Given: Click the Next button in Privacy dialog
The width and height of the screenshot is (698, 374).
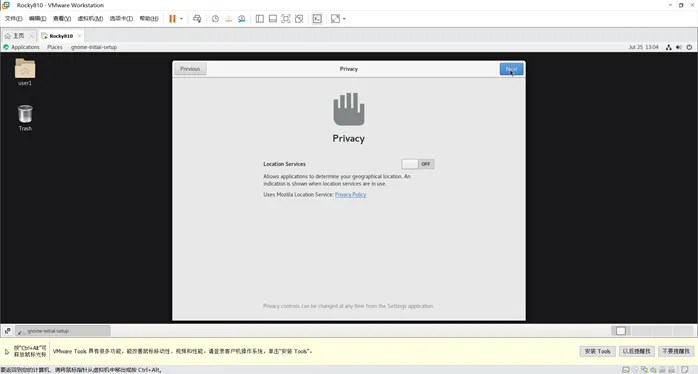Looking at the screenshot, I should pyautogui.click(x=511, y=69).
